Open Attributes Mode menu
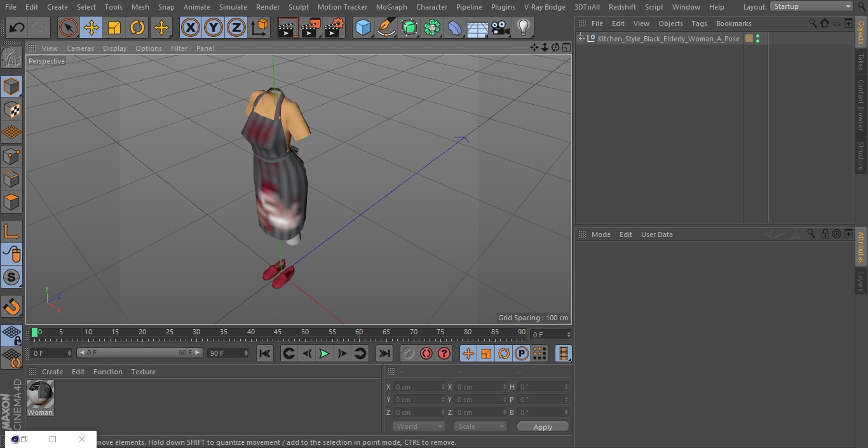This screenshot has height=448, width=868. coord(600,234)
